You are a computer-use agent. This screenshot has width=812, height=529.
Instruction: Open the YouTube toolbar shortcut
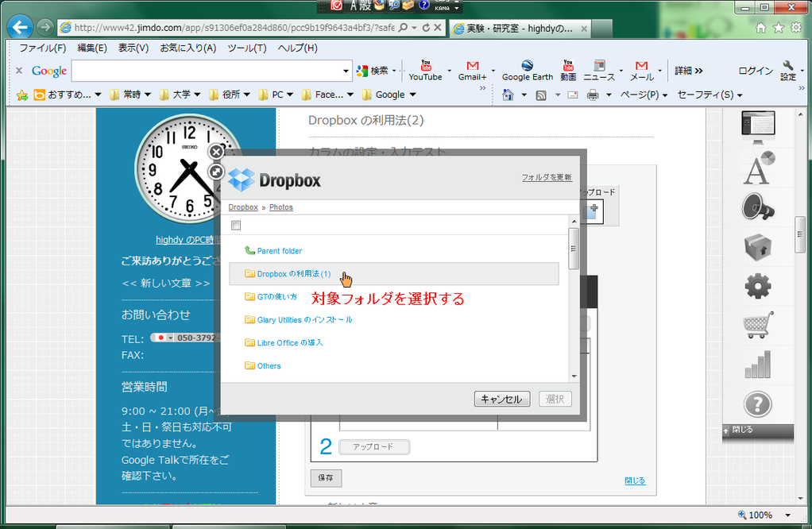[x=425, y=71]
